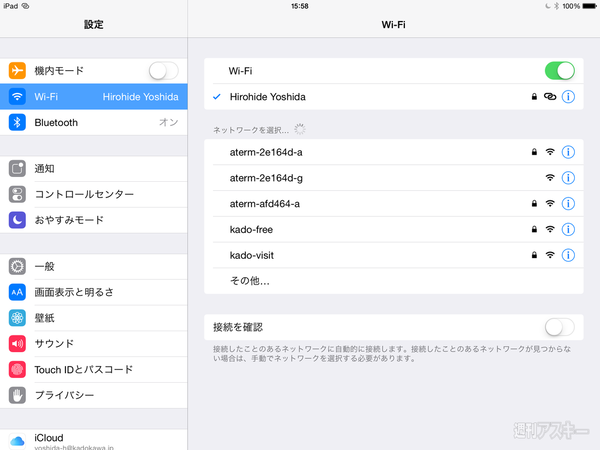Tap the Bluetooth status bar indicator
The image size is (600, 450).
point(556,6)
